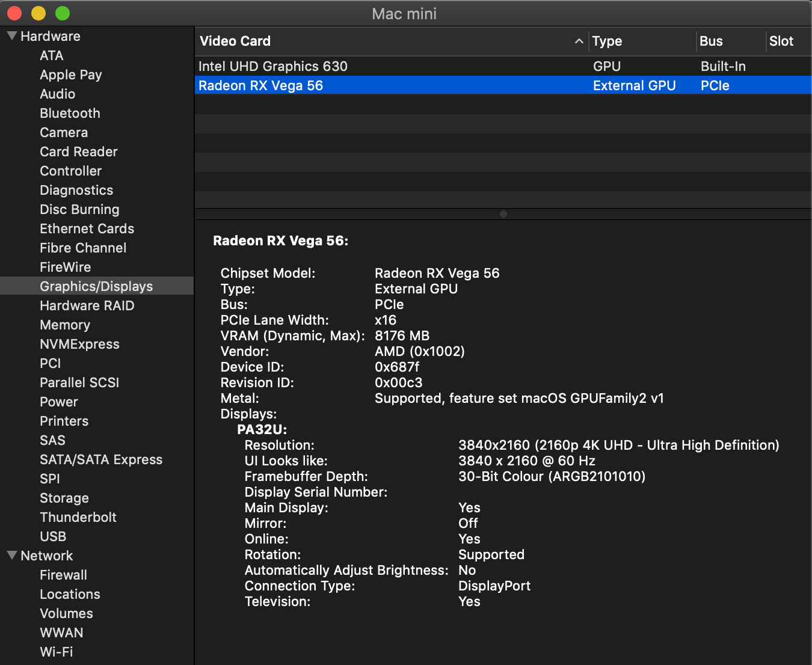
Task: Open Bluetooth in the sidebar
Action: (70, 113)
